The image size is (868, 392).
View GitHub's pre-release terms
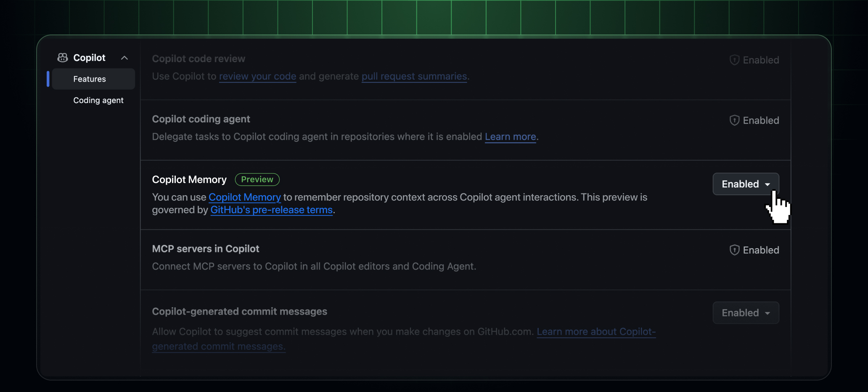point(271,210)
